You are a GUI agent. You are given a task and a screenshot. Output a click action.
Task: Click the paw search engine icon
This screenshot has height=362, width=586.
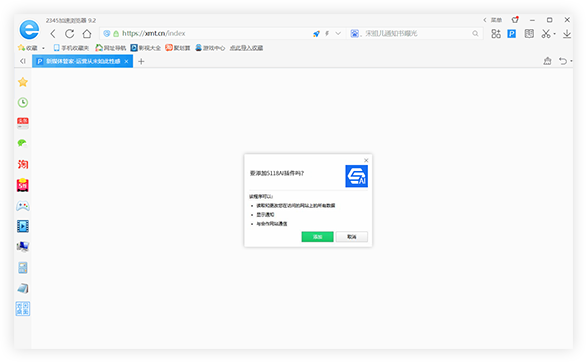pos(354,34)
